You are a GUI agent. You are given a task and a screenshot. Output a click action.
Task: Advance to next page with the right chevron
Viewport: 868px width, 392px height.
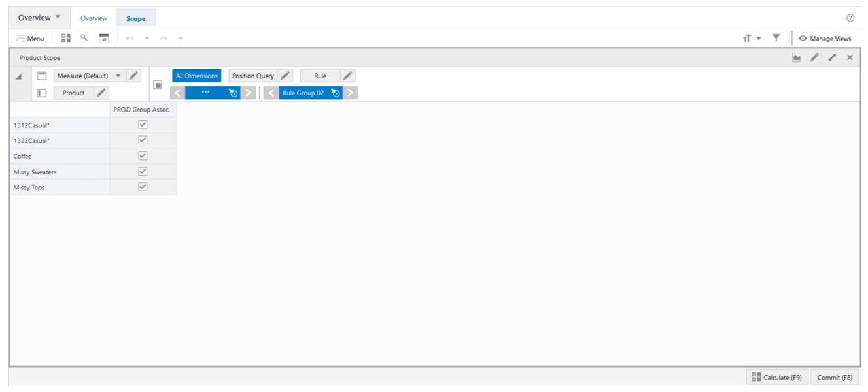click(247, 92)
